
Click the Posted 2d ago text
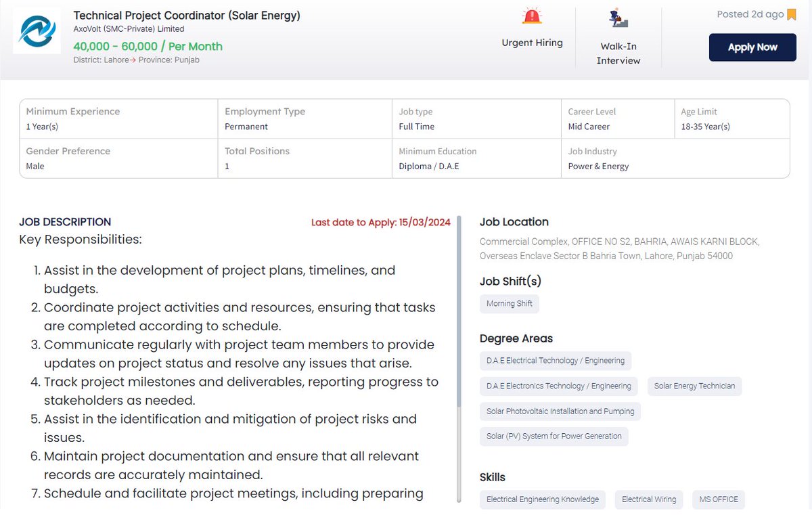click(x=750, y=14)
